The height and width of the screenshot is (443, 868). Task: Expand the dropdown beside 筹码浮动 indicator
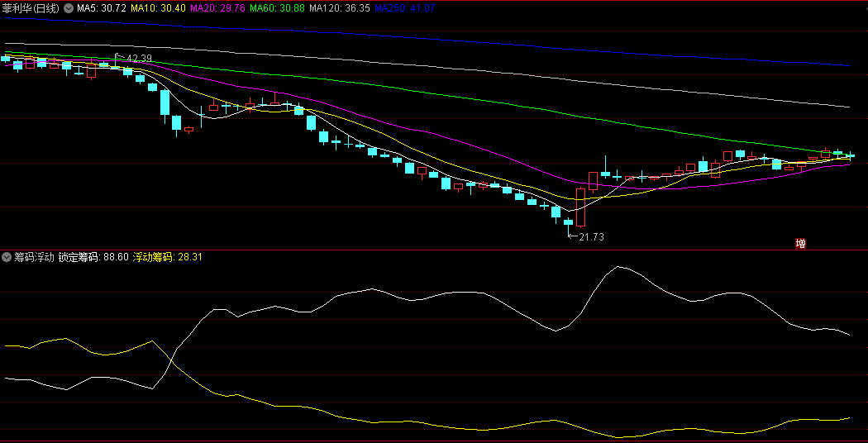(7, 257)
